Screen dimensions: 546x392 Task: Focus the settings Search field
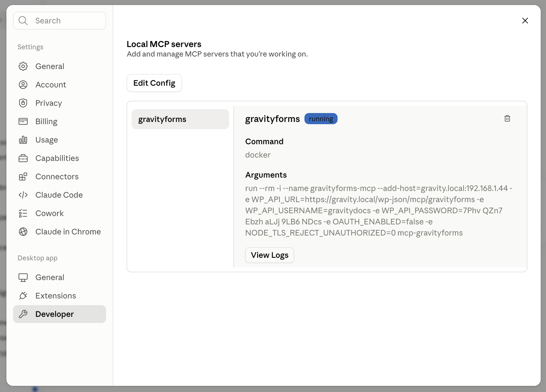[60, 21]
